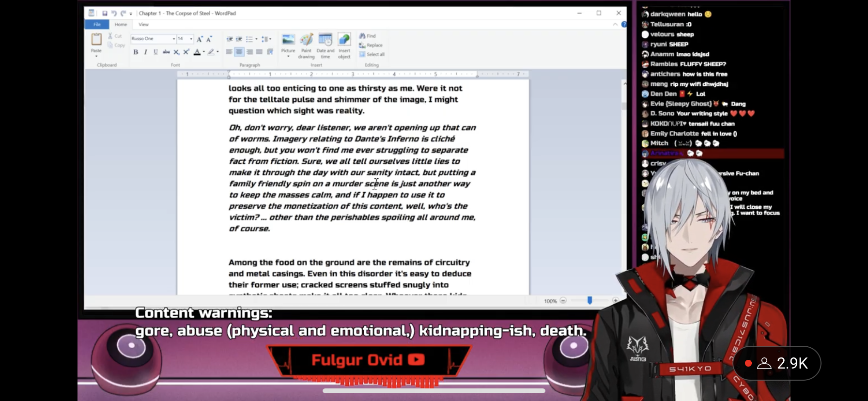Click the 100% zoom level text
Viewport: 868px width, 401px height.
point(550,301)
